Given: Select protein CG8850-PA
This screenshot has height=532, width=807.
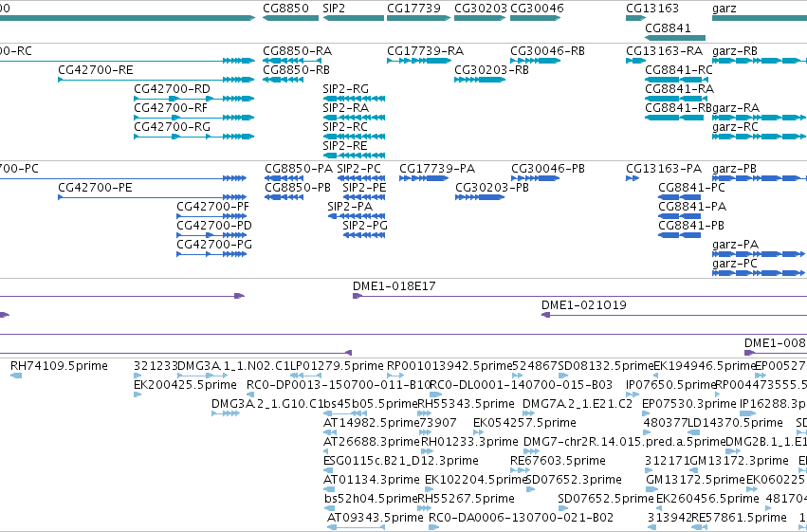Looking at the screenshot, I should (x=284, y=178).
